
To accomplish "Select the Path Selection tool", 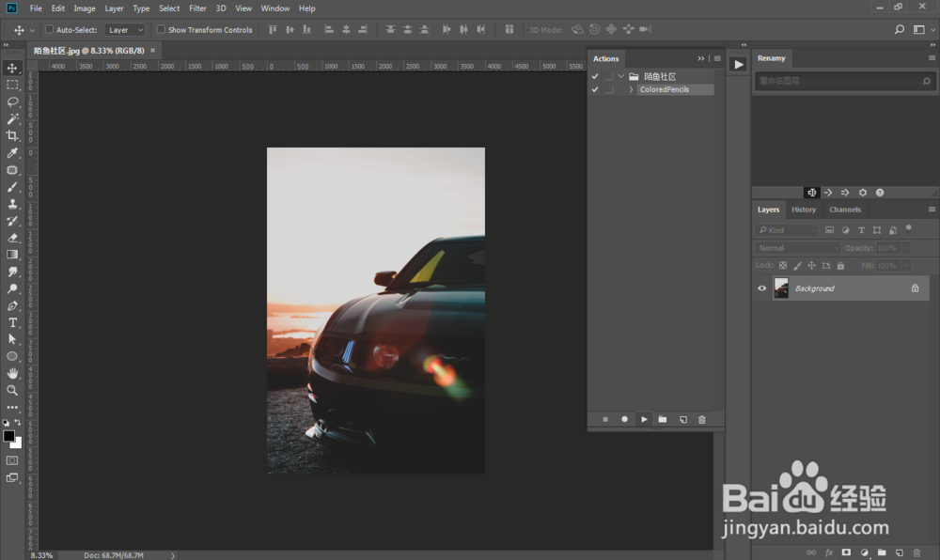I will coord(12,339).
